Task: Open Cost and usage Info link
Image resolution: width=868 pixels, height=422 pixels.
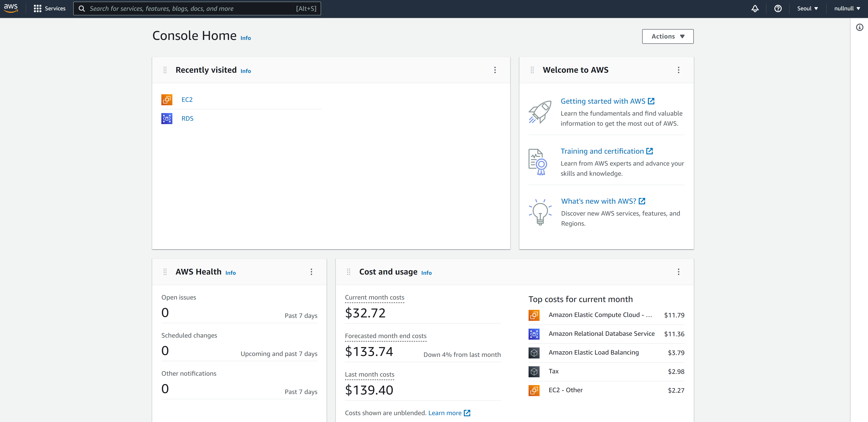Action: pos(426,273)
